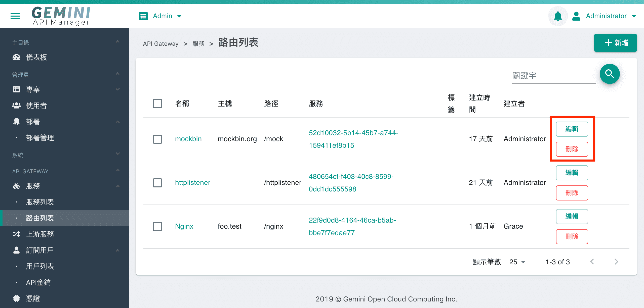644x308 pixels.
Task: Click the 新增 add button
Action: click(615, 43)
